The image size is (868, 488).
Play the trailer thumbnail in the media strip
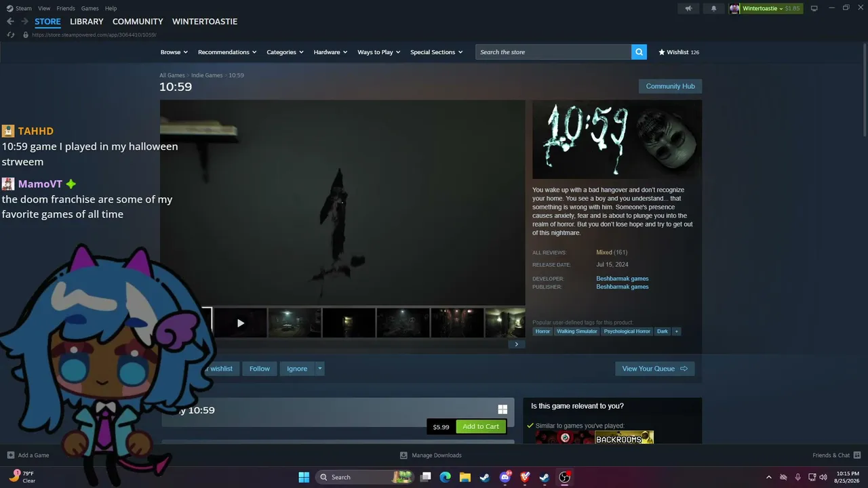tap(240, 323)
